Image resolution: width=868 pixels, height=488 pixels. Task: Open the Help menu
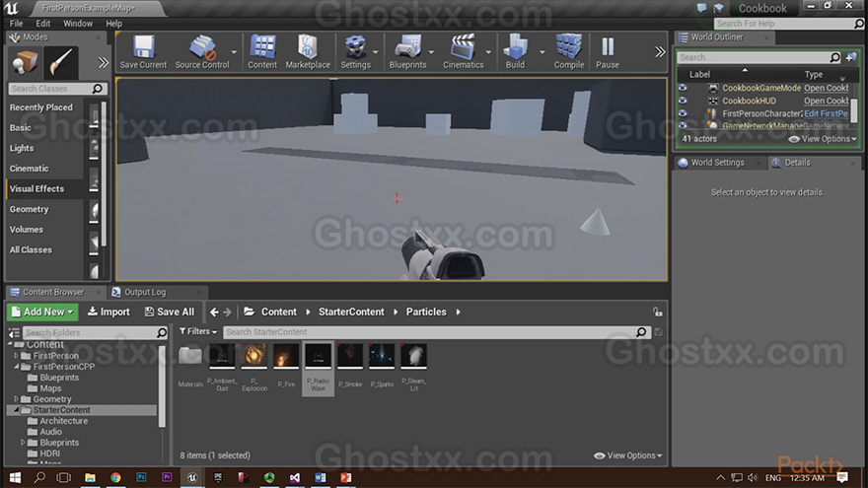click(x=113, y=24)
